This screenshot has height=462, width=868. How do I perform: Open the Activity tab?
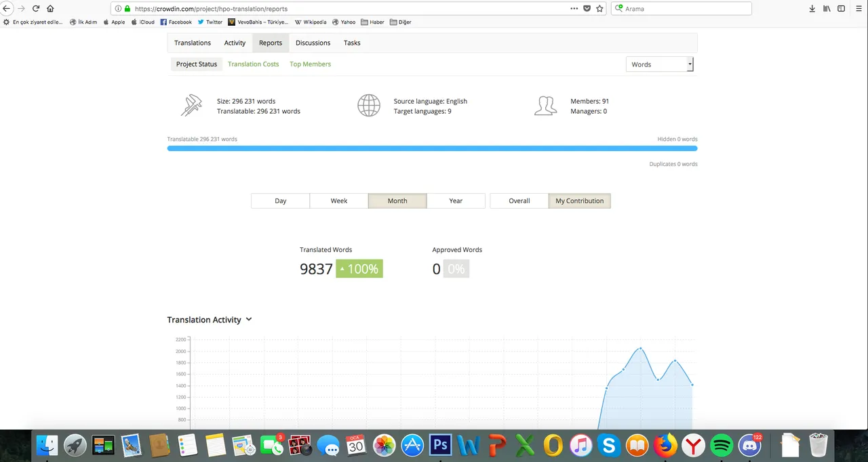point(235,43)
